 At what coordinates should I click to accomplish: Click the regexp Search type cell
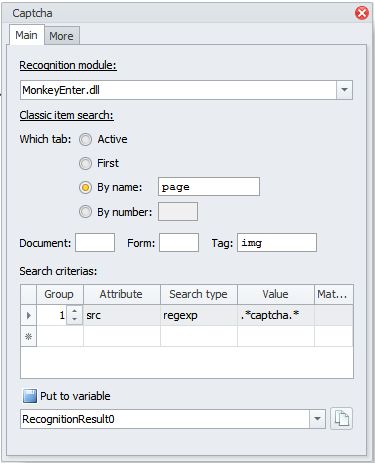199,315
